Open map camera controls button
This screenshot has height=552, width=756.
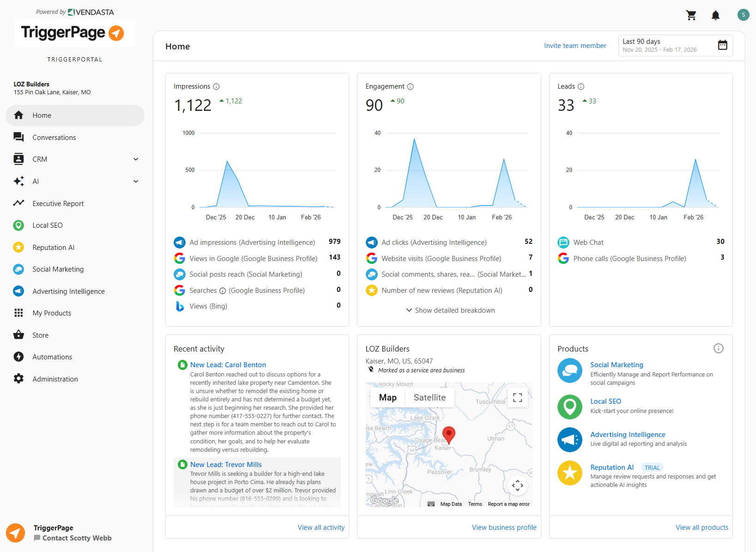(x=518, y=485)
